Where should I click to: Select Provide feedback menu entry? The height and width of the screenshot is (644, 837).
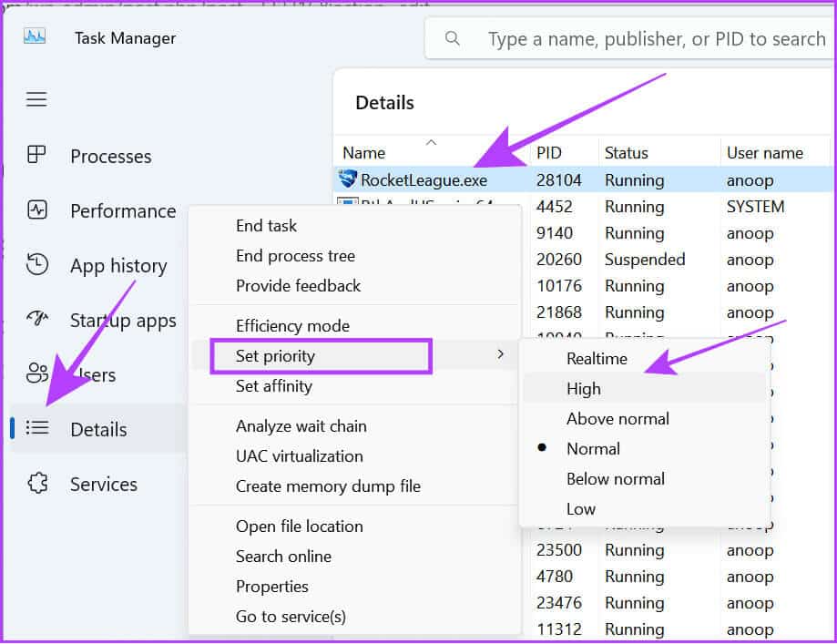point(298,286)
